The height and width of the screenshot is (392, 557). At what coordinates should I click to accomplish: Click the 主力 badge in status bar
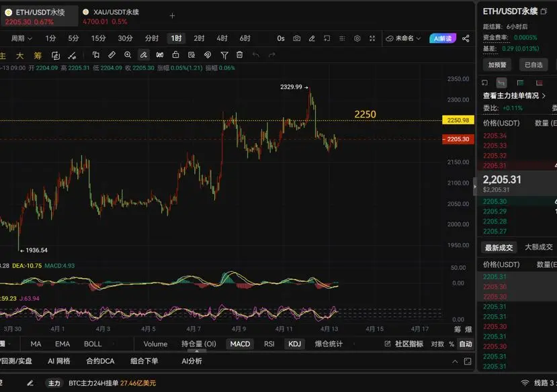pyautogui.click(x=54, y=383)
